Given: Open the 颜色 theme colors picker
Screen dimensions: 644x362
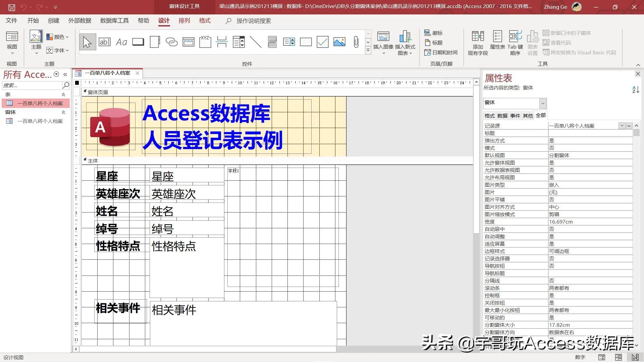Looking at the screenshot, I should 58,37.
